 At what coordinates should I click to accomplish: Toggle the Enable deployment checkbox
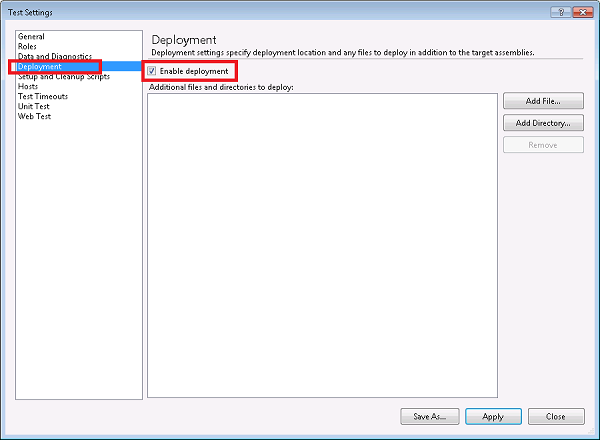pyautogui.click(x=152, y=71)
